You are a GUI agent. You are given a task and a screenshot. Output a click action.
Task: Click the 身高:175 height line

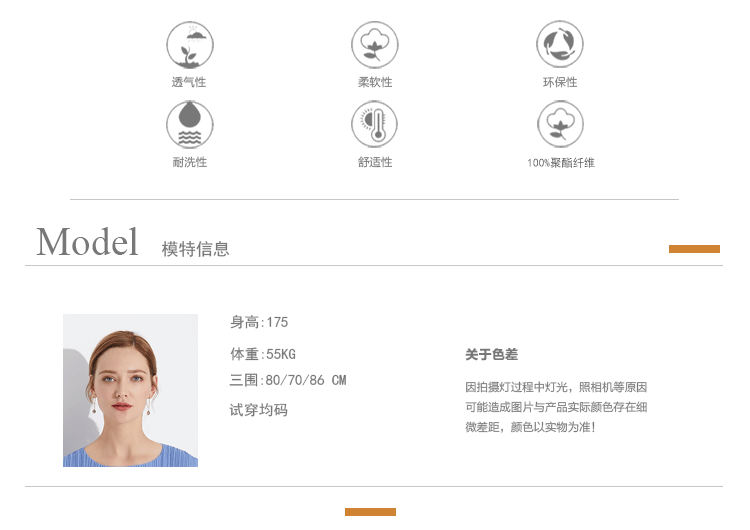tap(259, 322)
